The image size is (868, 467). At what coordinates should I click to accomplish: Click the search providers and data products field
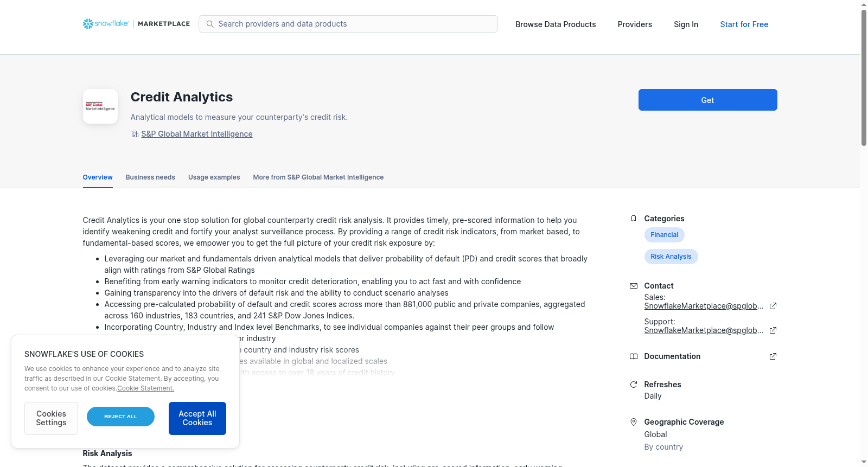(x=348, y=24)
